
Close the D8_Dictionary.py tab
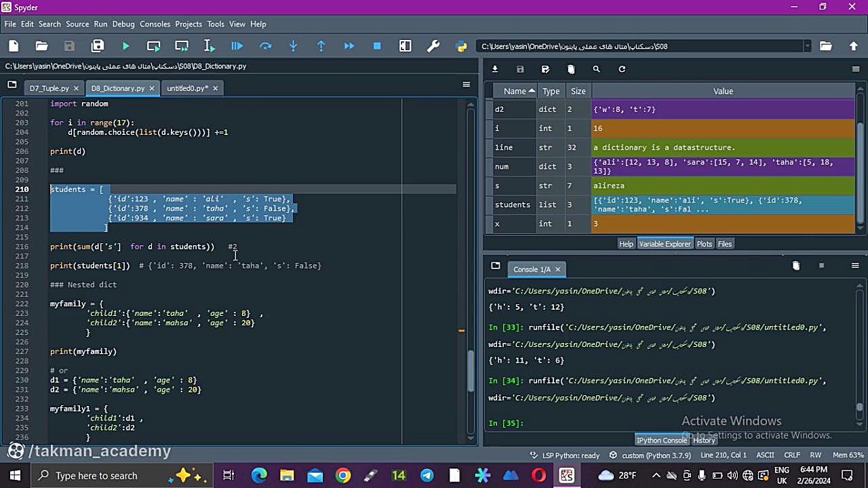(x=152, y=88)
